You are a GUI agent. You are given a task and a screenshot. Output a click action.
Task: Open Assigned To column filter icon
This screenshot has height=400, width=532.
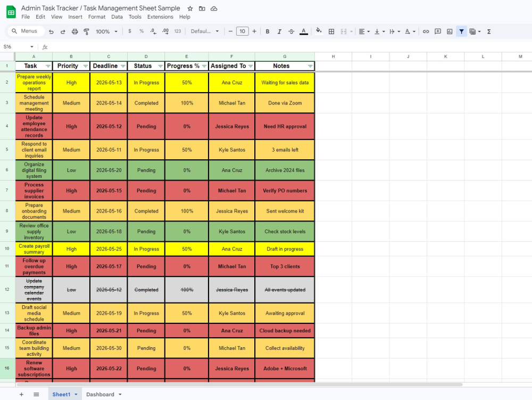point(251,66)
